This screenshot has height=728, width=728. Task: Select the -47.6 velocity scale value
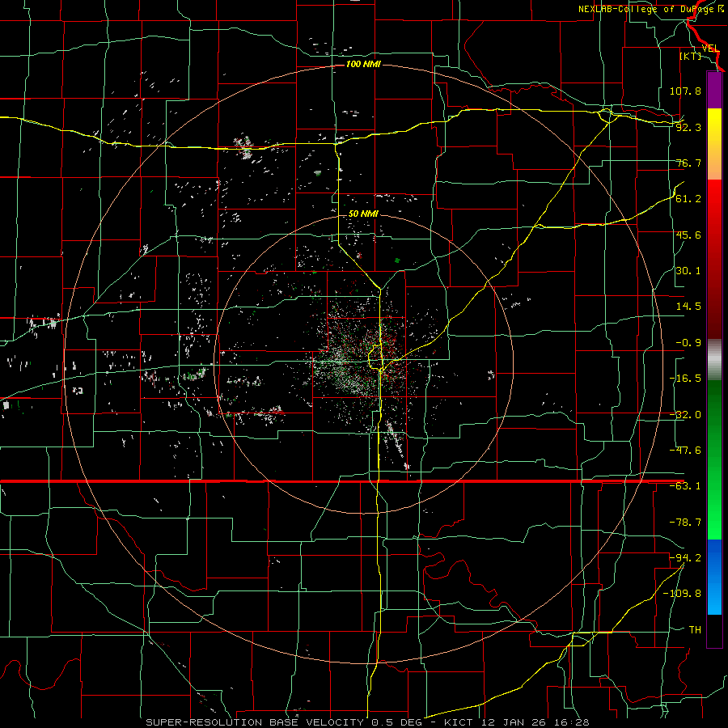pyautogui.click(x=685, y=451)
